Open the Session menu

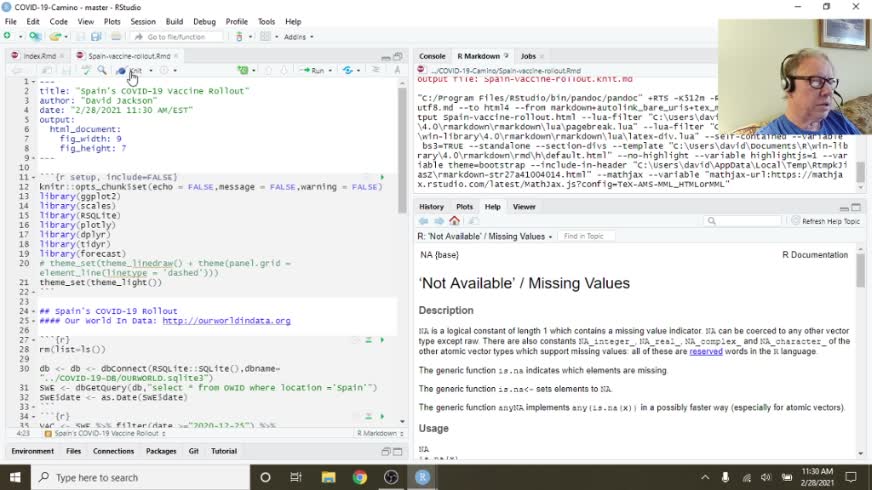click(143, 22)
